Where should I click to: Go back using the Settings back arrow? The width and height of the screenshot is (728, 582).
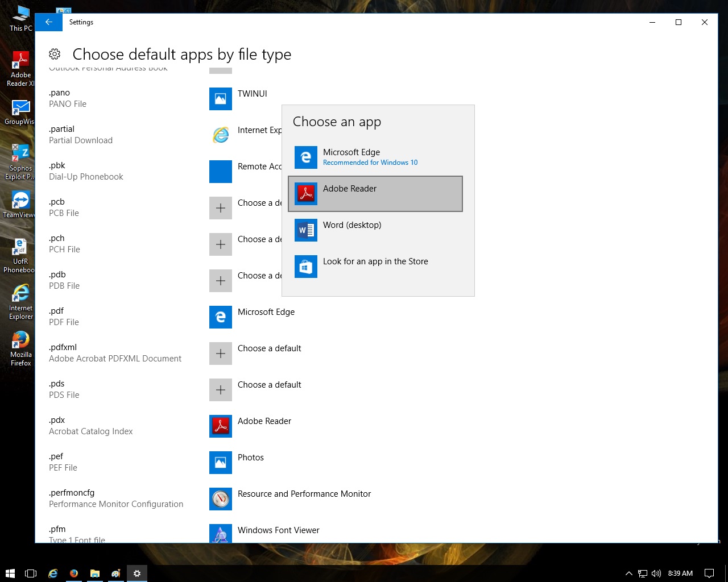[49, 22]
